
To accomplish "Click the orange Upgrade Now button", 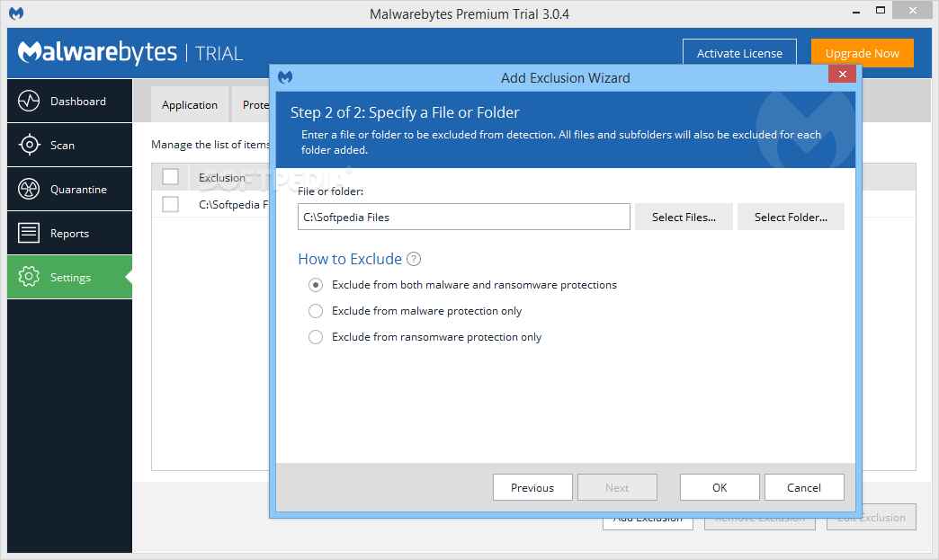I will (x=863, y=53).
